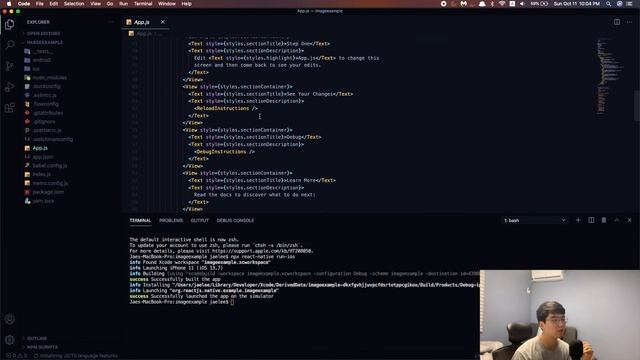Image resolution: width=640 pixels, height=360 pixels.
Task: Open macOS Spotlight search icon
Action: point(608,4)
